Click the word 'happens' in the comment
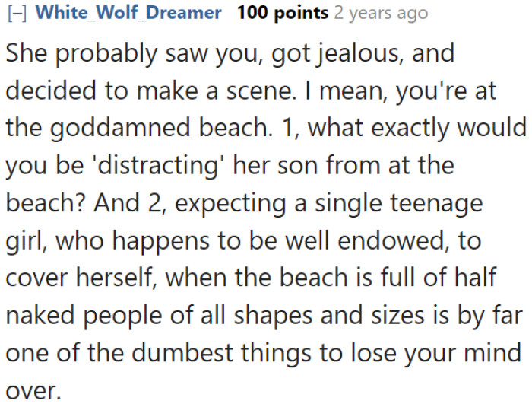532x407 pixels. [161, 242]
